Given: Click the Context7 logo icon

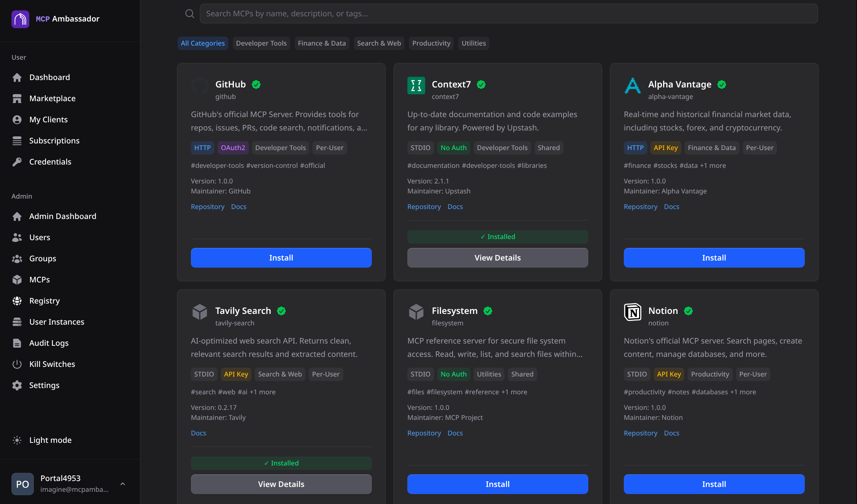Looking at the screenshot, I should point(416,86).
